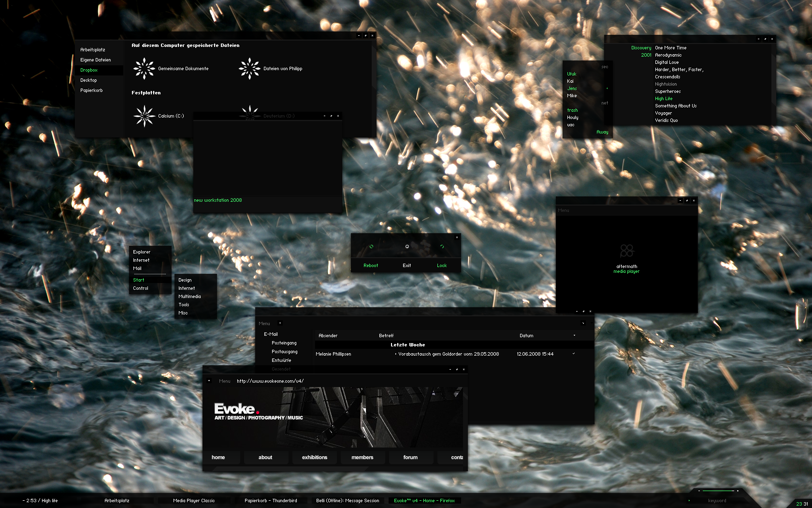Click the aftermath media player logo

(627, 251)
